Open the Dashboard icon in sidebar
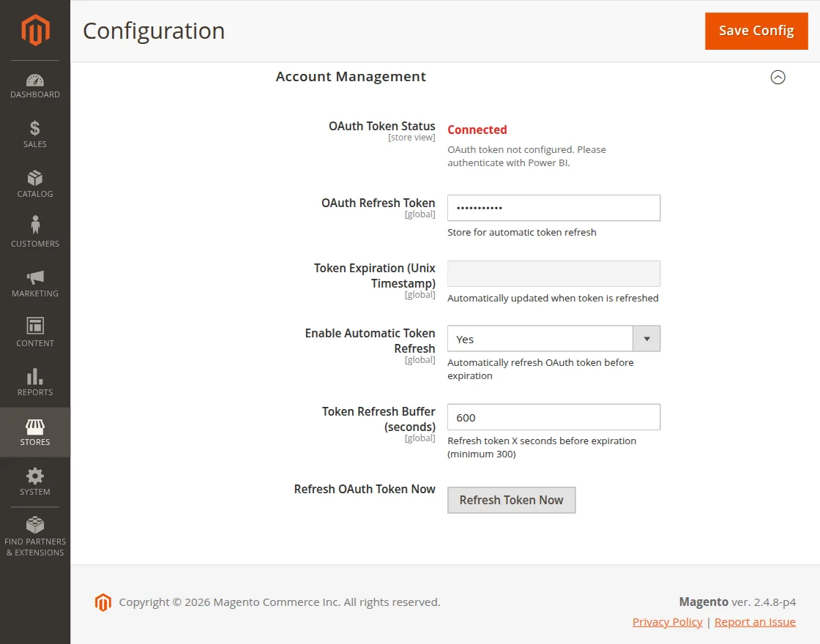This screenshot has width=820, height=644. [x=35, y=80]
